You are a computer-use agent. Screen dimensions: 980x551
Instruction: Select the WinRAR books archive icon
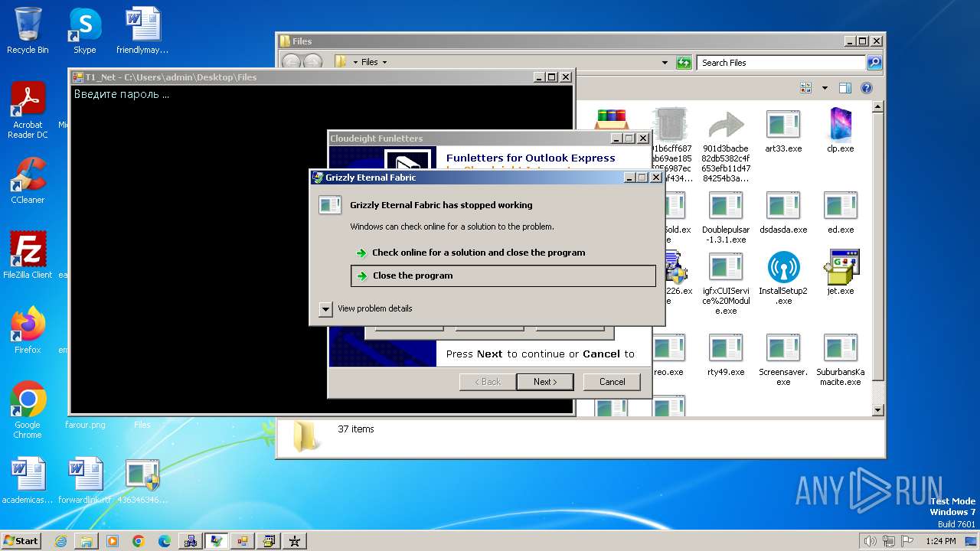[x=611, y=120]
